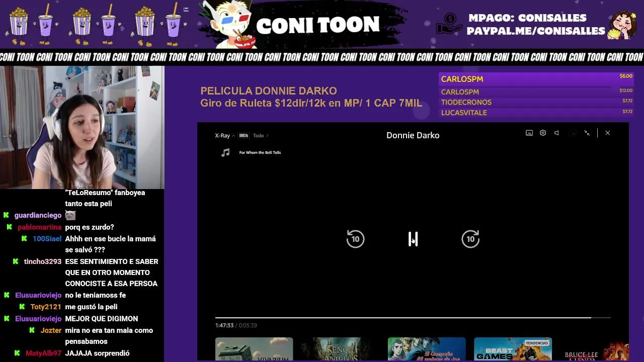The height and width of the screenshot is (362, 644).
Task: Click the TIODECRONOS donor row
Action: [x=536, y=102]
